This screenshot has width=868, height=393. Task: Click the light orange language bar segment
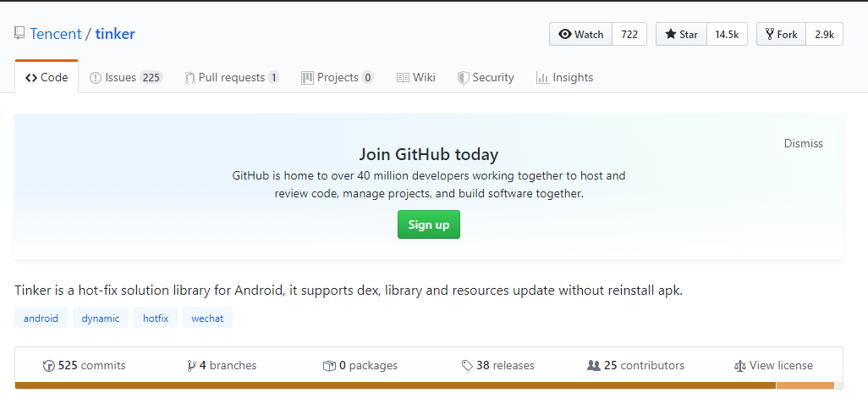(x=805, y=385)
